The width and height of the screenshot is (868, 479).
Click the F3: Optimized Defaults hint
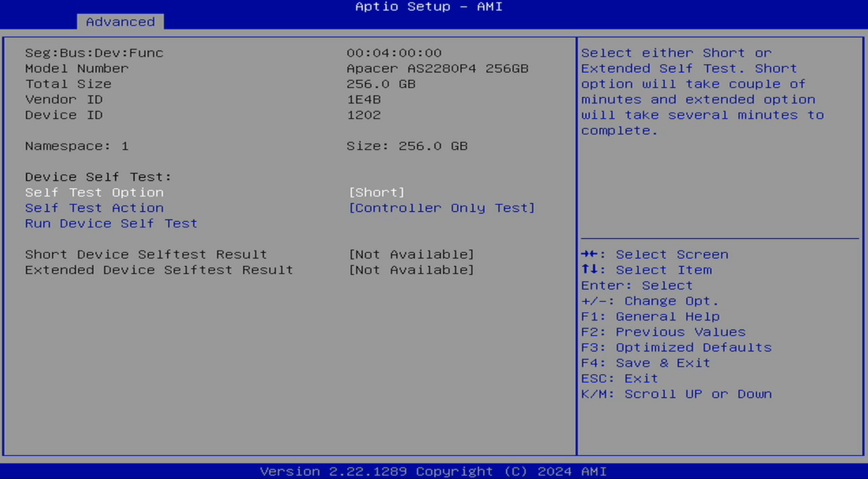point(676,348)
